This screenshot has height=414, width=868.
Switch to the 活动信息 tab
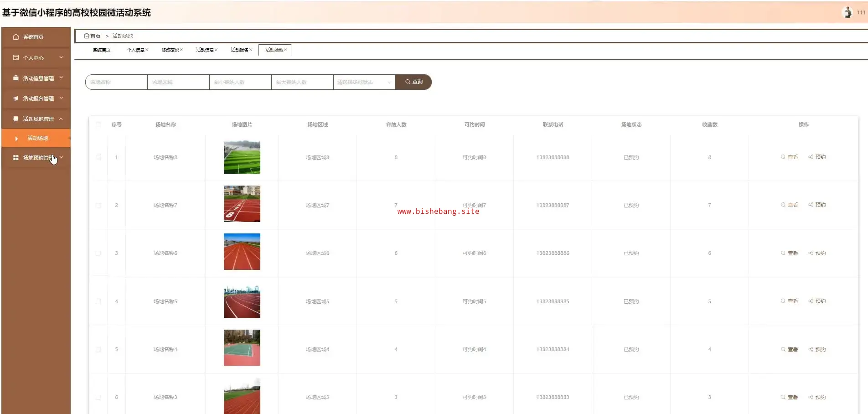[x=205, y=50]
